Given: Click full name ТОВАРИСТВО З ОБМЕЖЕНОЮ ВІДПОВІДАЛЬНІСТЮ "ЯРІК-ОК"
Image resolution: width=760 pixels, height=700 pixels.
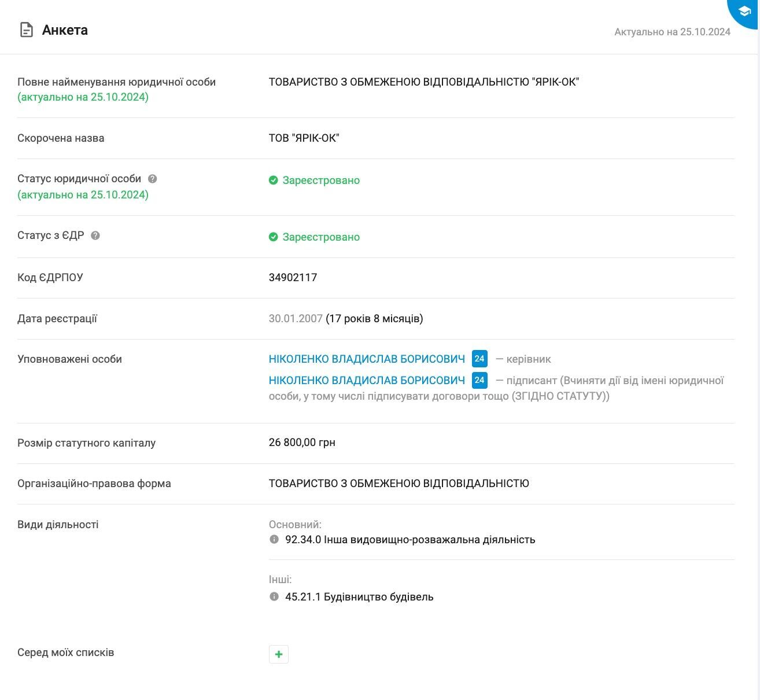Looking at the screenshot, I should 424,82.
